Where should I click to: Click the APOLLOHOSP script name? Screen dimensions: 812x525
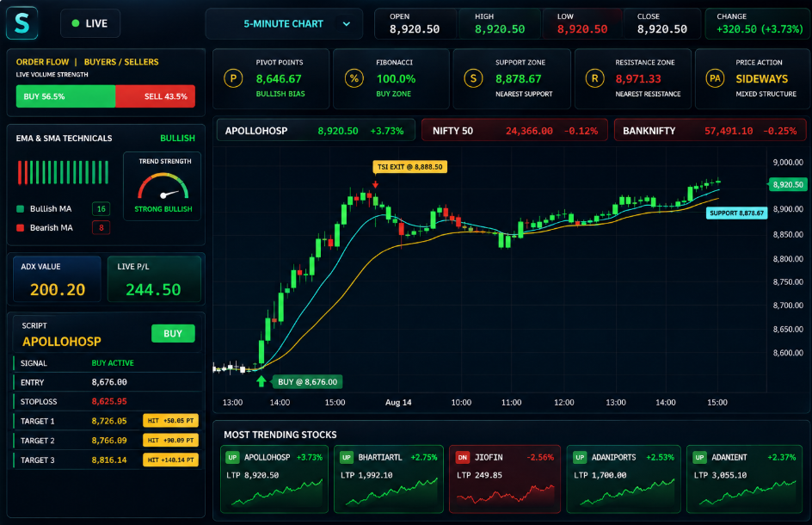[62, 342]
